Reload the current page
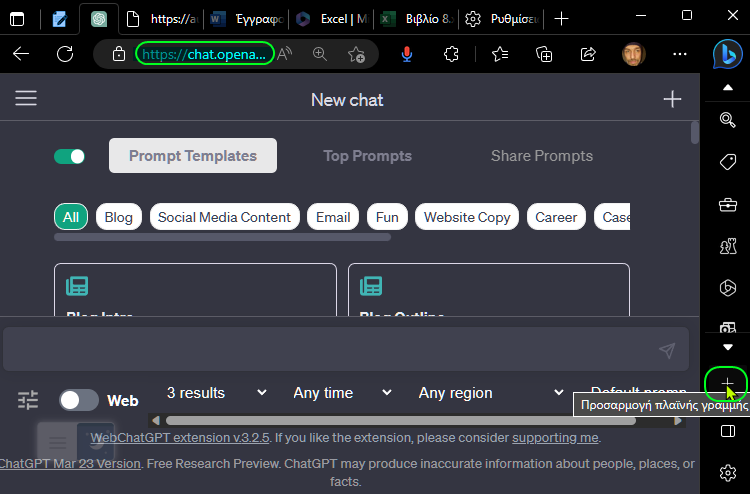The height and width of the screenshot is (494, 750). [x=65, y=54]
